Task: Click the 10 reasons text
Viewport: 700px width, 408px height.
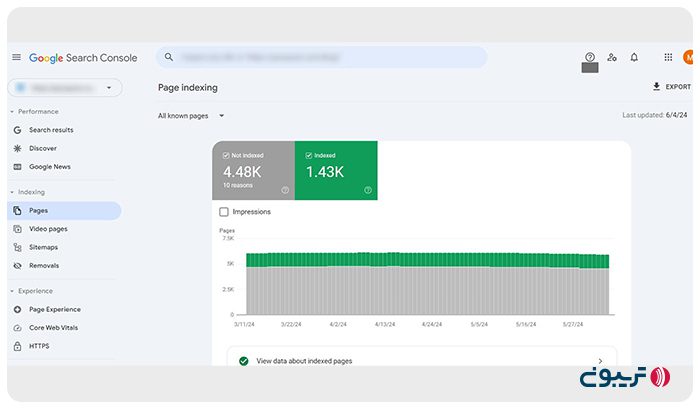Action: point(238,185)
